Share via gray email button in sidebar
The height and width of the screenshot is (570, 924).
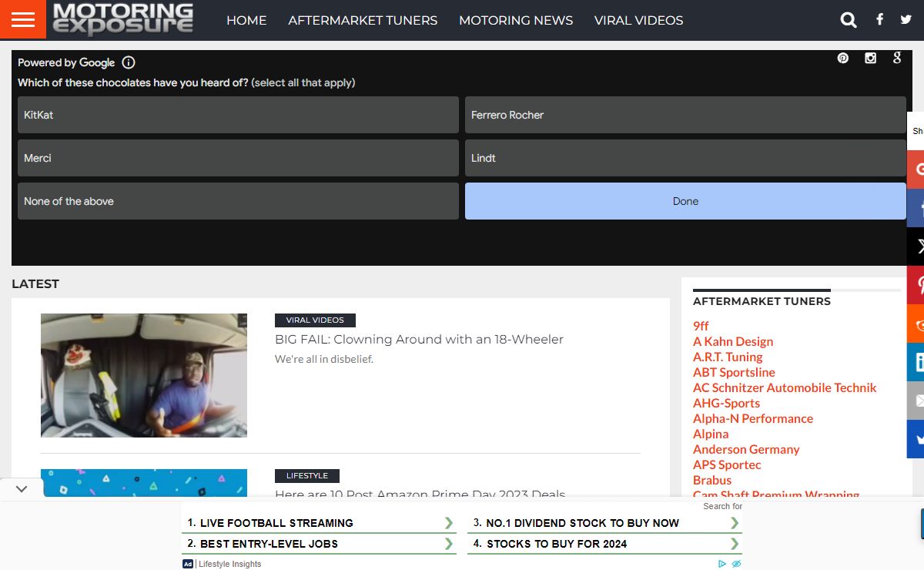[x=916, y=401]
